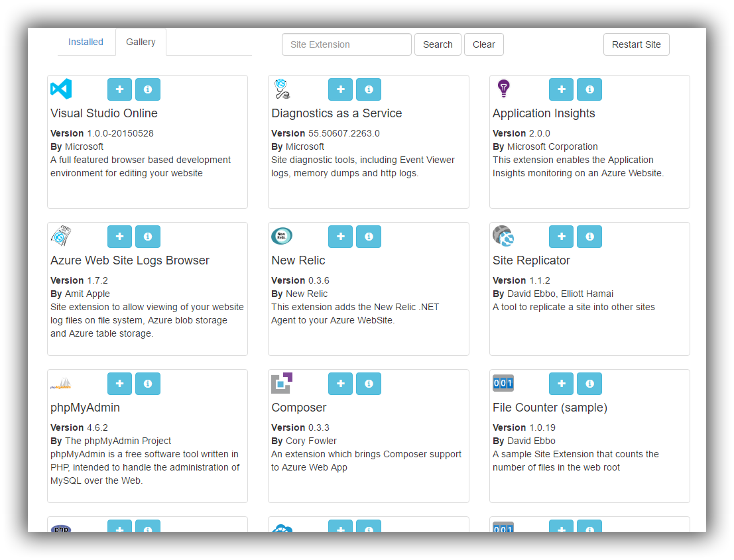This screenshot has height=560, width=734.
Task: Click the Restart Site button
Action: coord(636,44)
